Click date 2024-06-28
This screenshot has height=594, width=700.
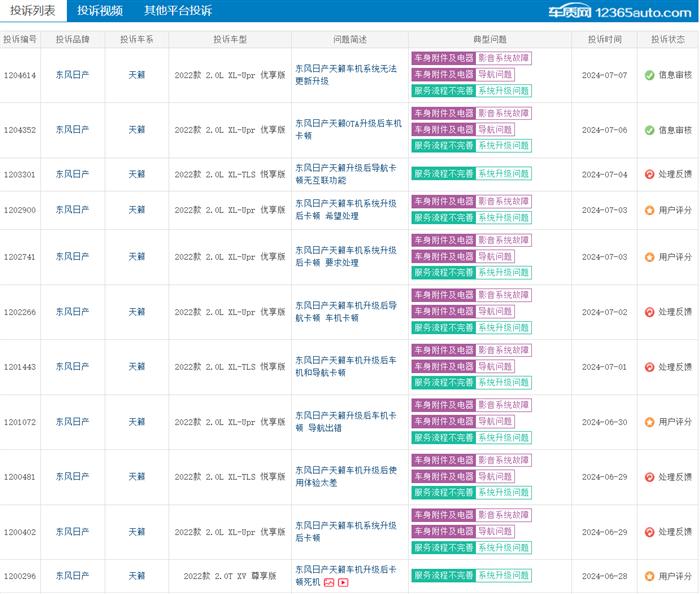pos(604,576)
